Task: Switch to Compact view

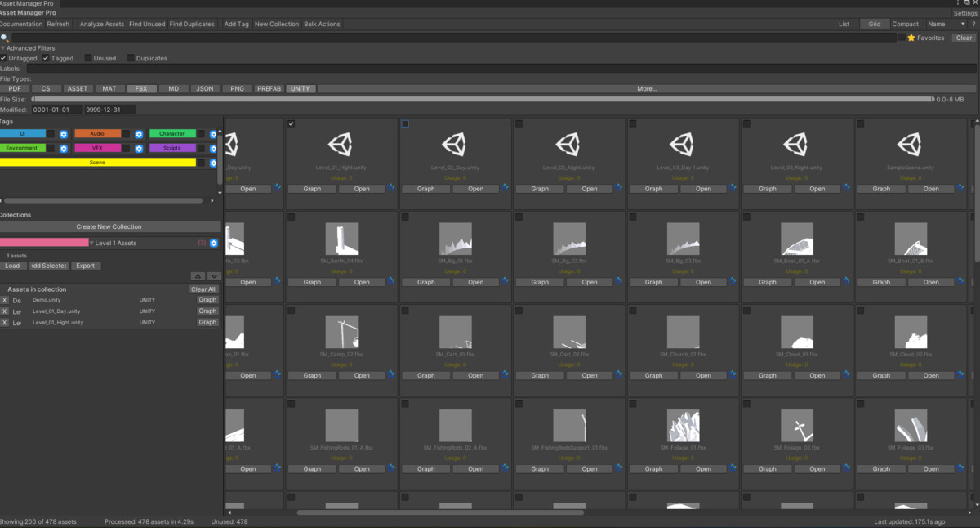Action: coord(906,24)
